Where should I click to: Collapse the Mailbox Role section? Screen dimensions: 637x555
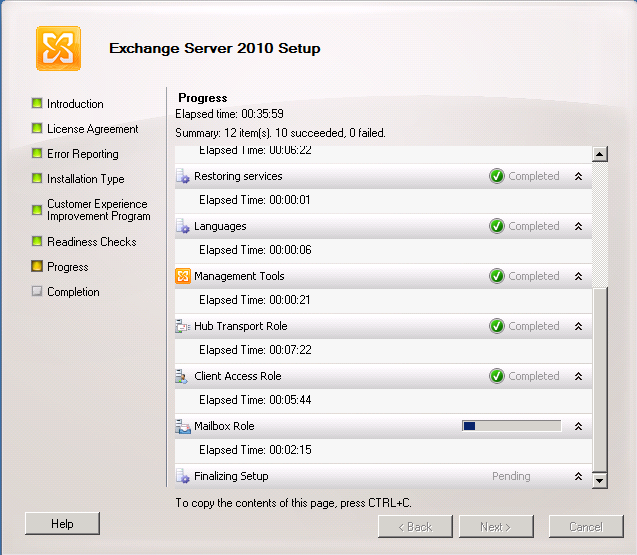coord(578,426)
